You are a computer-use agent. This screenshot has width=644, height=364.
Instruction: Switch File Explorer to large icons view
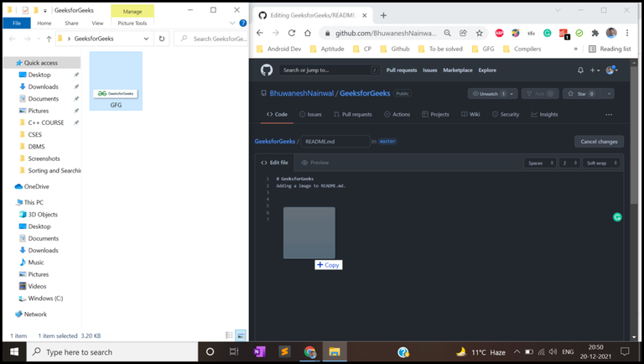point(241,335)
